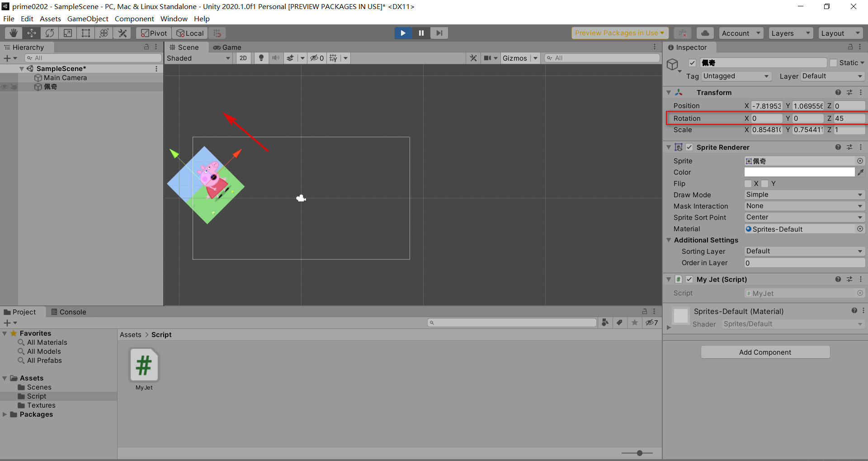Image resolution: width=868 pixels, height=461 pixels.
Task: Open Preview Packages in Use button
Action: [x=620, y=33]
